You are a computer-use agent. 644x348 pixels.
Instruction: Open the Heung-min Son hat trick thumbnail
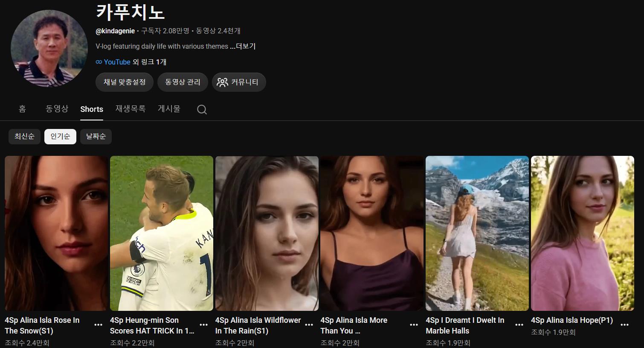[x=162, y=233]
